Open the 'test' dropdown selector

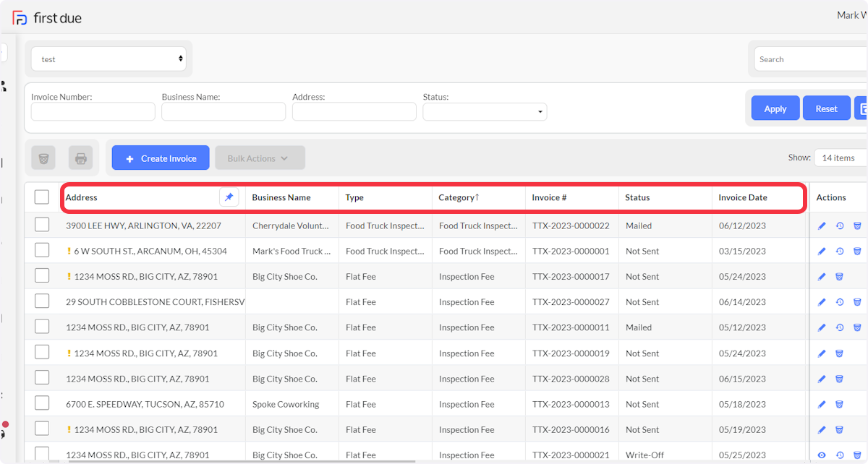coord(109,59)
